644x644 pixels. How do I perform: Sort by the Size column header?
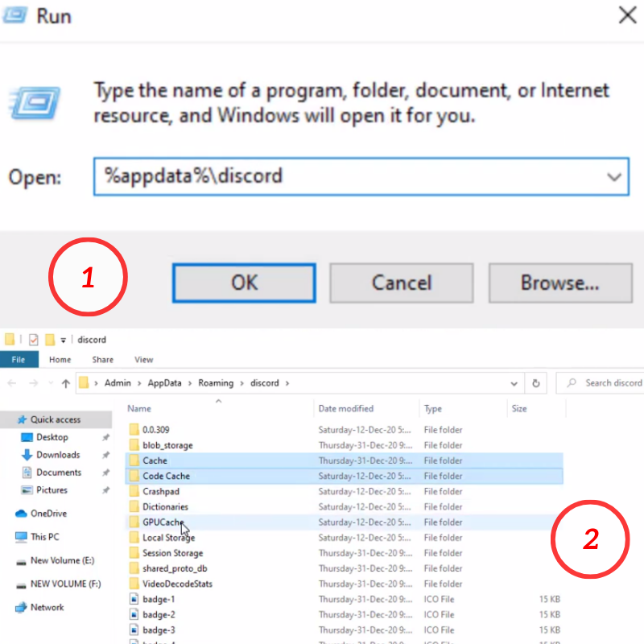519,409
